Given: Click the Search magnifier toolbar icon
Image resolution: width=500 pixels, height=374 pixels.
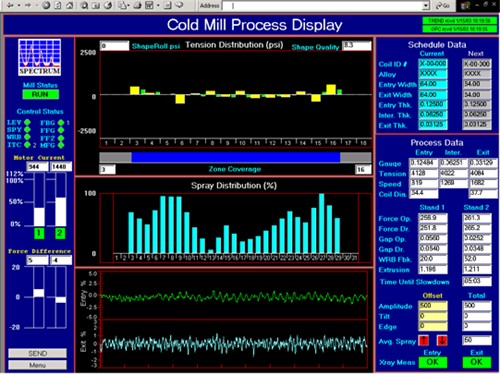Looking at the screenshot, I should 84,5.
